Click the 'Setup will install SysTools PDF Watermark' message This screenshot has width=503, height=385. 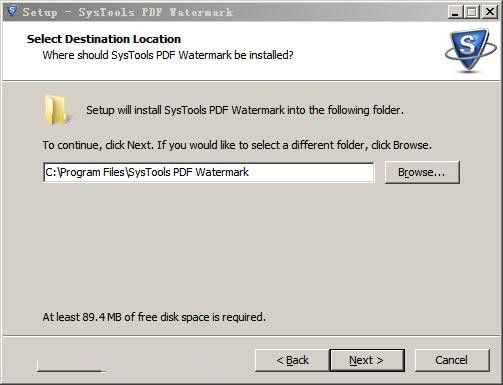(245, 110)
